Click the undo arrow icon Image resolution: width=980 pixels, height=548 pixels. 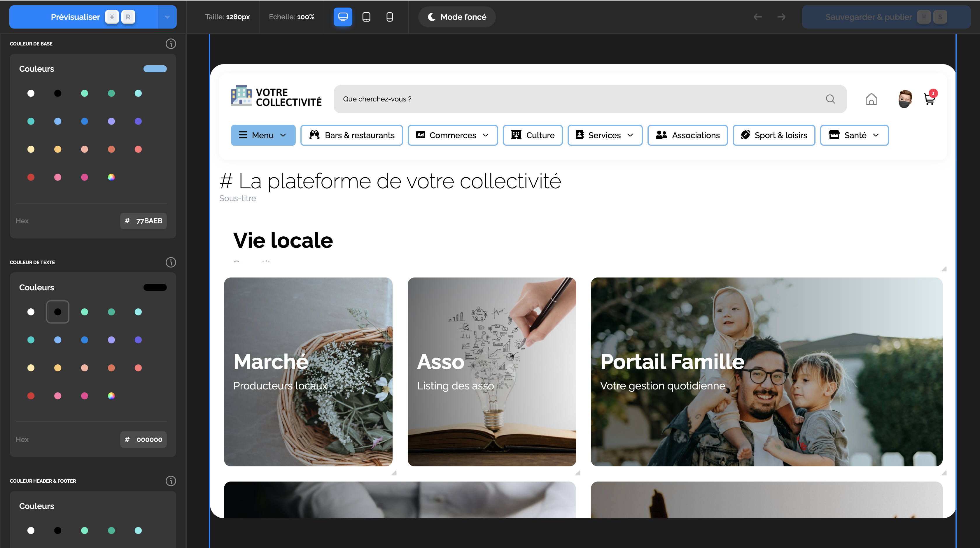(757, 17)
